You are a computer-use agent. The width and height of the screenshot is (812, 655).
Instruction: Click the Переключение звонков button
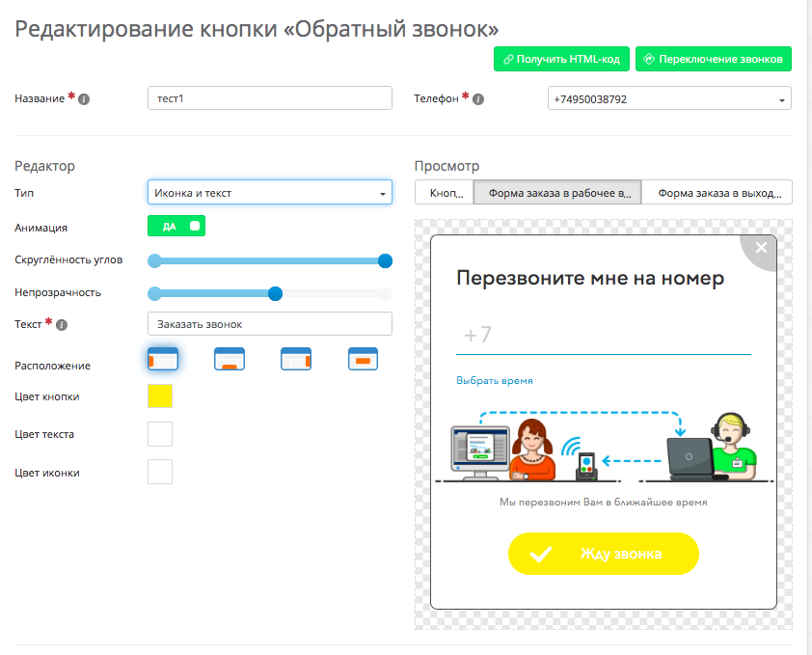point(714,59)
